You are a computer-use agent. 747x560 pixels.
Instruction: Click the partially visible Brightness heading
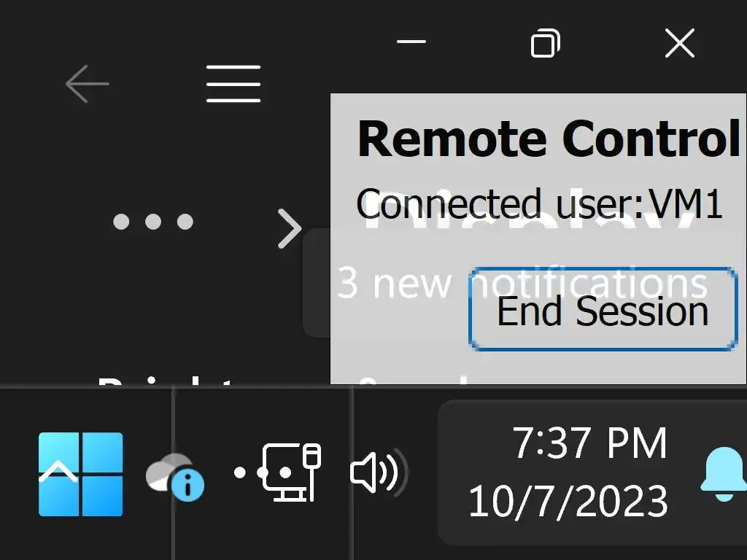point(168,380)
